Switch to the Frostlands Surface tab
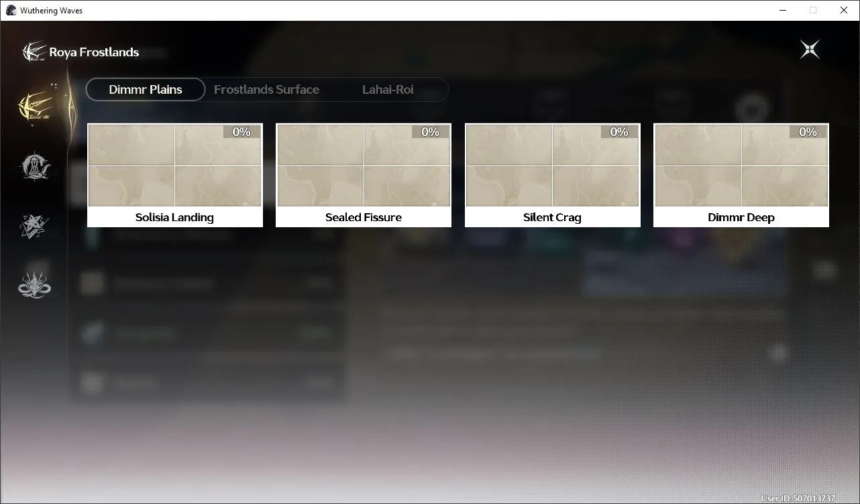Viewport: 860px width, 504px height. [266, 89]
